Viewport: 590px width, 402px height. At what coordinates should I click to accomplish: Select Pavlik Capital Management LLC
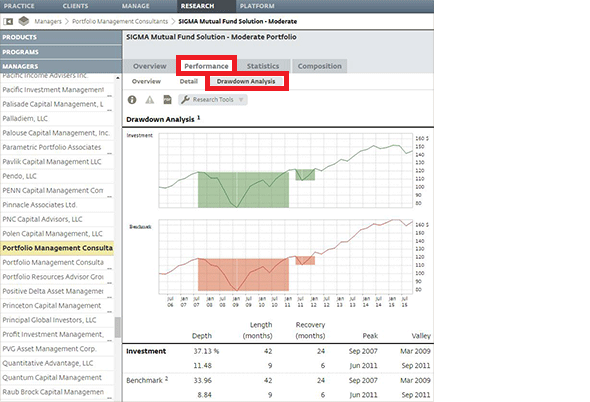[57, 162]
